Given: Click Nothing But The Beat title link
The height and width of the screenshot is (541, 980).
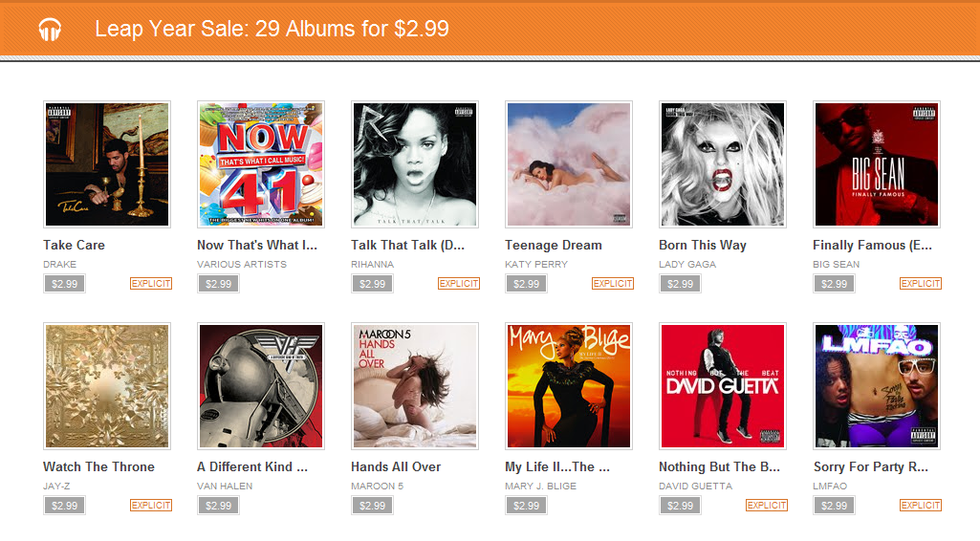Looking at the screenshot, I should coord(719,466).
